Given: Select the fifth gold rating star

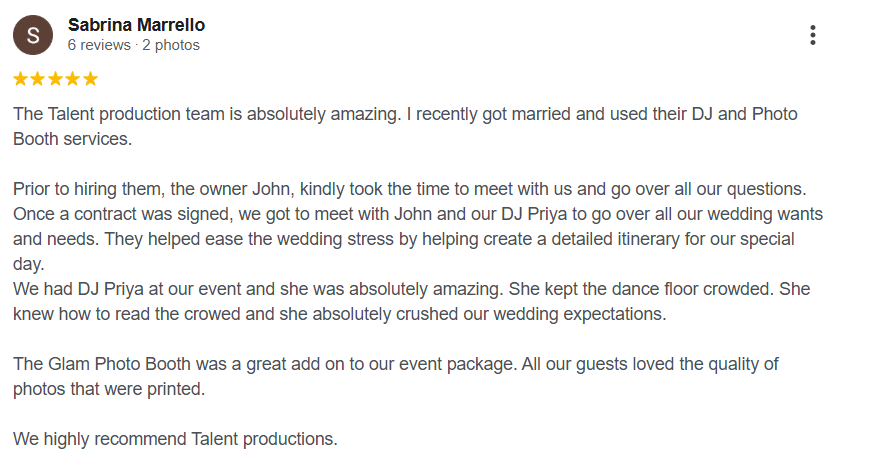Looking at the screenshot, I should click(90, 79).
